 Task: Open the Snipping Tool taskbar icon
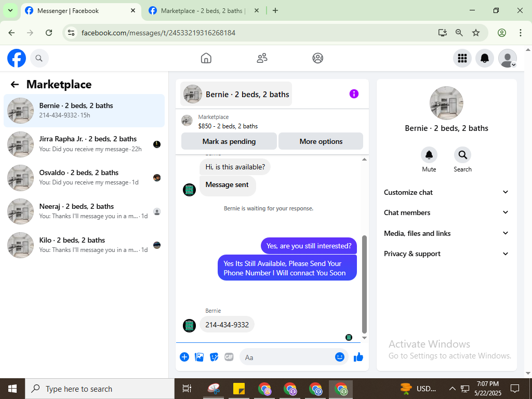pos(214,389)
